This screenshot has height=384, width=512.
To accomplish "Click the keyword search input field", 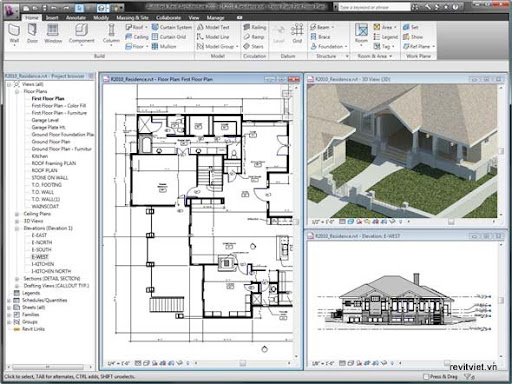I will click(374, 7).
